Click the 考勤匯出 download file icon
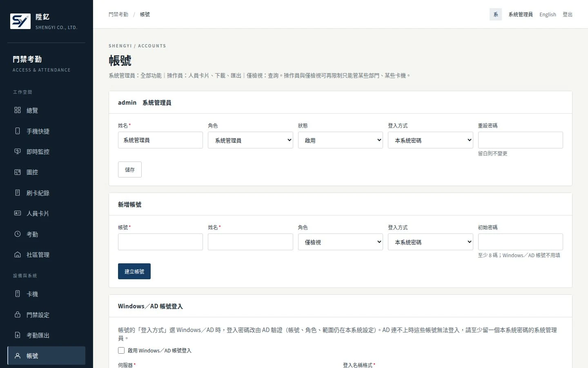The image size is (588, 368). (x=18, y=335)
